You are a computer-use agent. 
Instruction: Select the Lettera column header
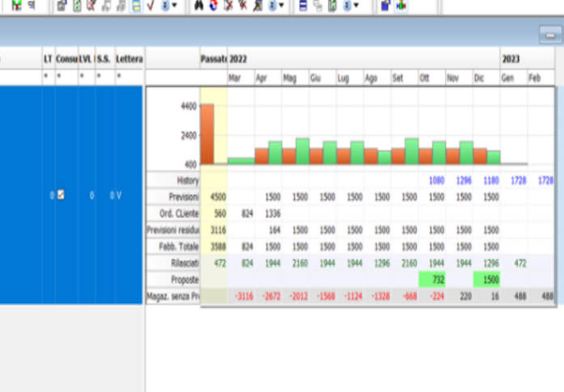click(x=129, y=60)
